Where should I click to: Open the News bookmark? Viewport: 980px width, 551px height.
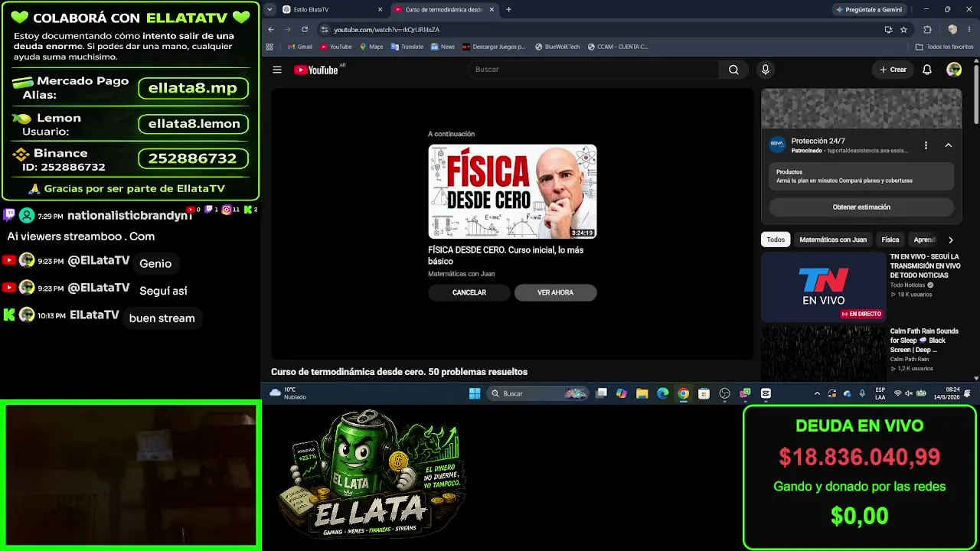[443, 47]
